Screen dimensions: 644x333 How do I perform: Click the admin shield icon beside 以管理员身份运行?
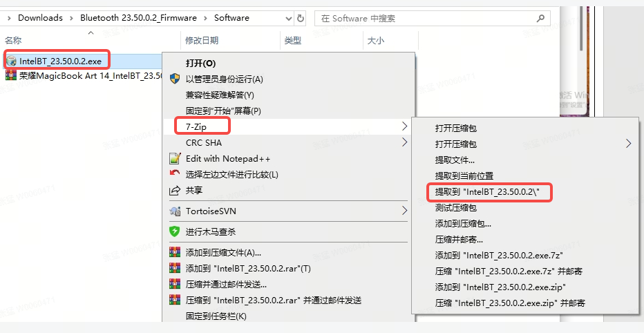click(x=175, y=79)
